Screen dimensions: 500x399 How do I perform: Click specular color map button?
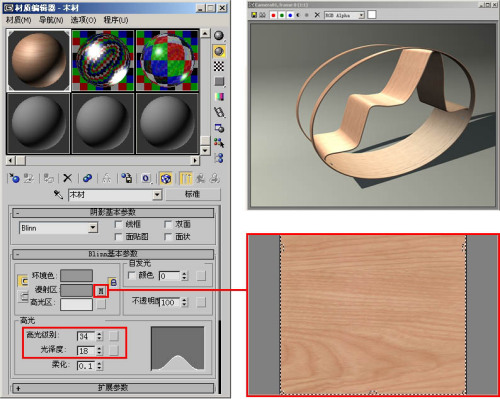click(x=101, y=304)
